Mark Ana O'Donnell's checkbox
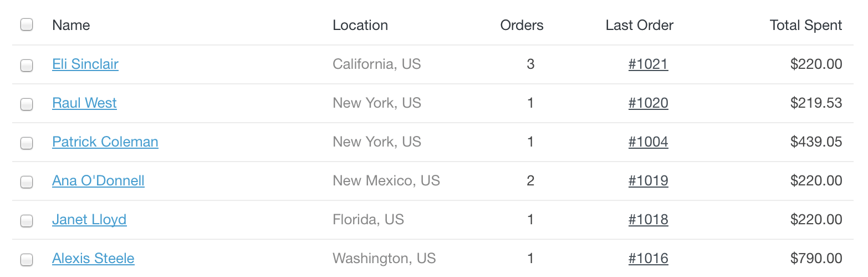The image size is (868, 277). (x=27, y=182)
